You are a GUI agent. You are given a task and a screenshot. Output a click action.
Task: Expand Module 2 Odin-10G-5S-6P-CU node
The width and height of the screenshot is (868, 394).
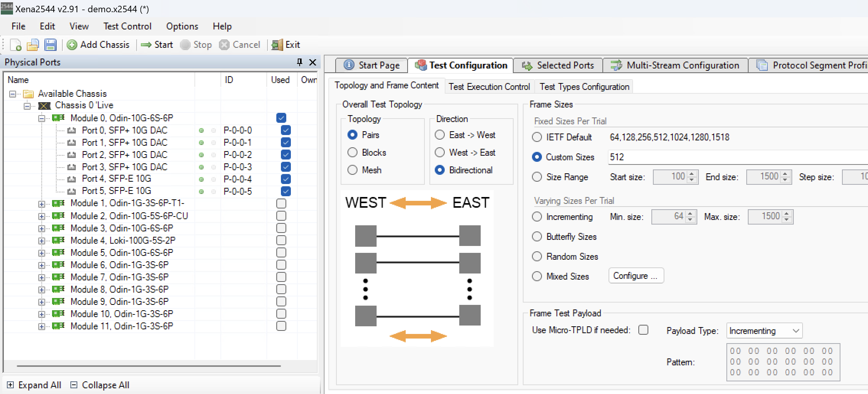click(41, 217)
